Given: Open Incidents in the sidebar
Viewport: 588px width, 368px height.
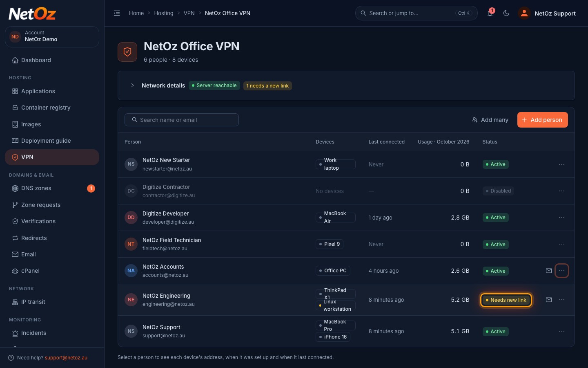Looking at the screenshot, I should [52, 333].
